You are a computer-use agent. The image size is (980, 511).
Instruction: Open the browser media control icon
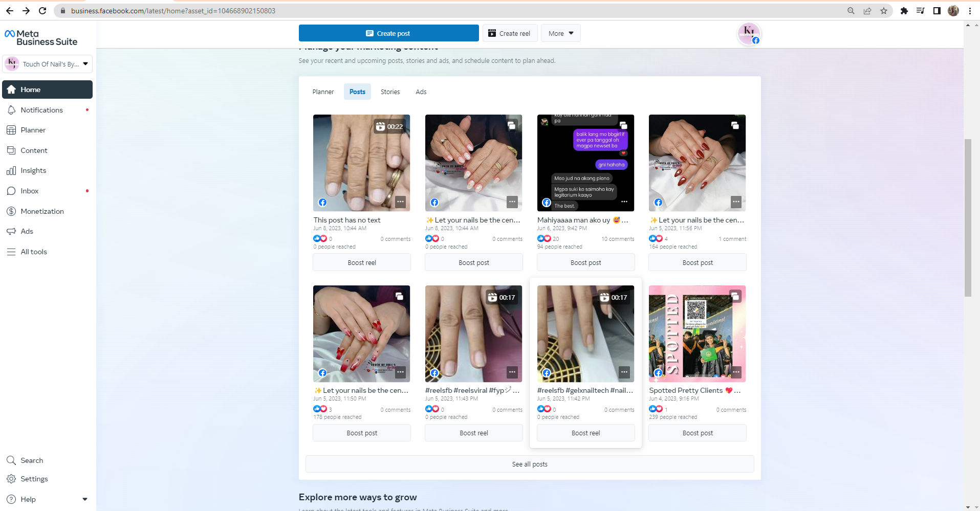[x=920, y=11]
